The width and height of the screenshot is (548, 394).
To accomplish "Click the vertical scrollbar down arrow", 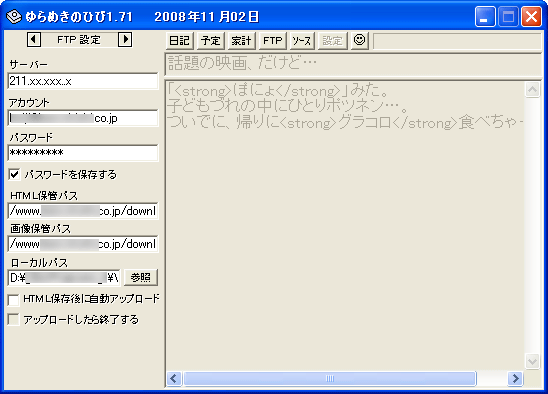I will [532, 361].
